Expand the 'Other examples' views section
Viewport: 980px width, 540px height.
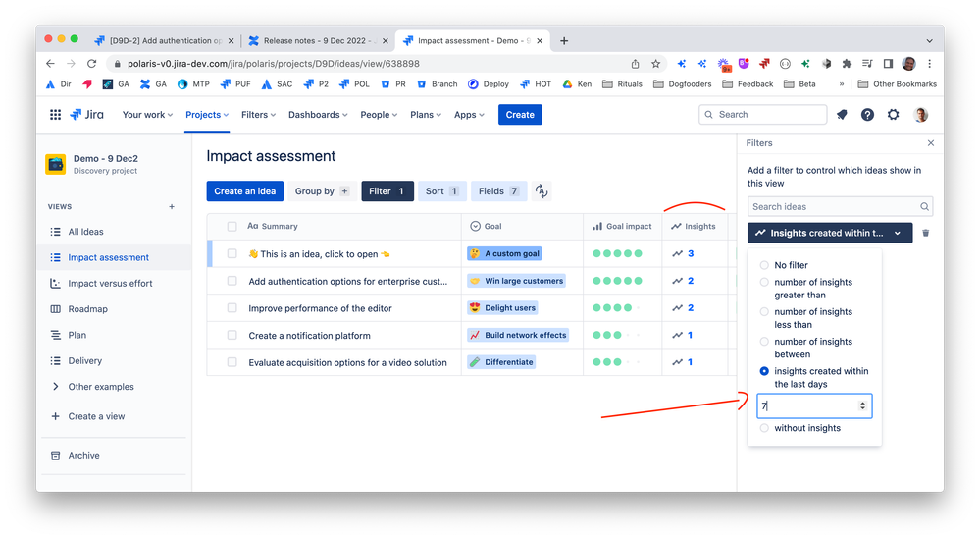(56, 387)
